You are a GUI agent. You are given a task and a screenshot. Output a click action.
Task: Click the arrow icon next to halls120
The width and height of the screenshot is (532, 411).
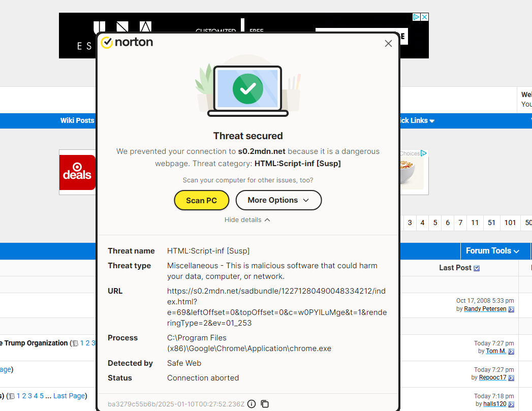511,404
